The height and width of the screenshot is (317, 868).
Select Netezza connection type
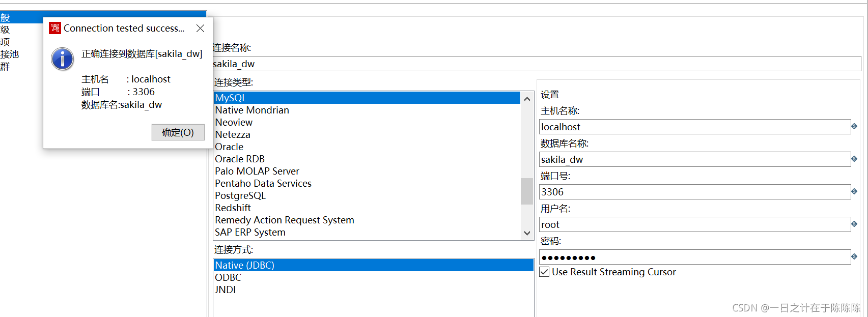coord(367,134)
